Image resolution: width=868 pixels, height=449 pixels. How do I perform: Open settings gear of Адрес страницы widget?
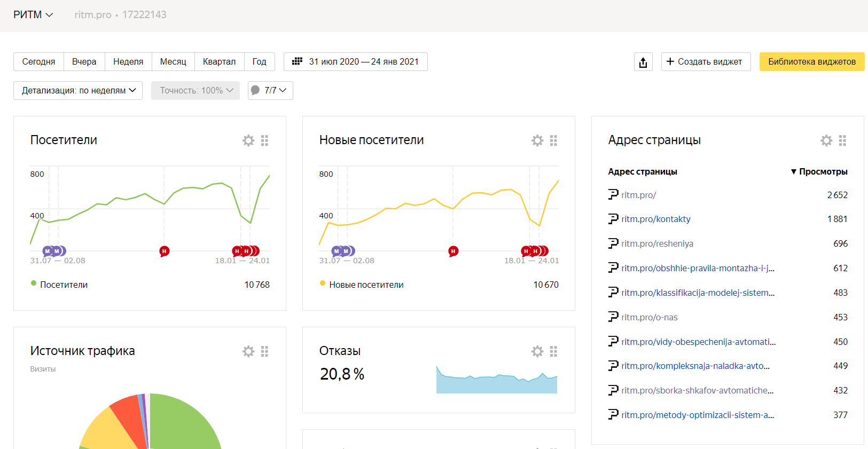[x=826, y=140]
